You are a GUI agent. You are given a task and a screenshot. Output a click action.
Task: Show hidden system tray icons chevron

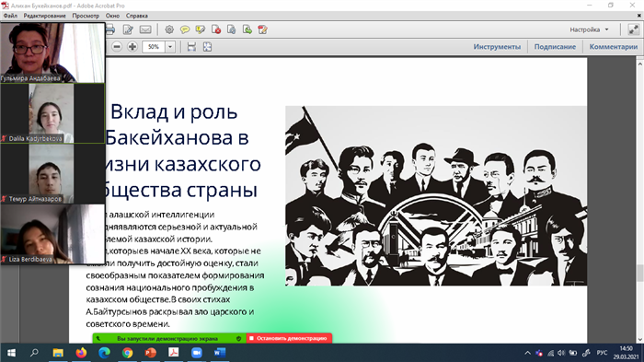[x=528, y=353]
